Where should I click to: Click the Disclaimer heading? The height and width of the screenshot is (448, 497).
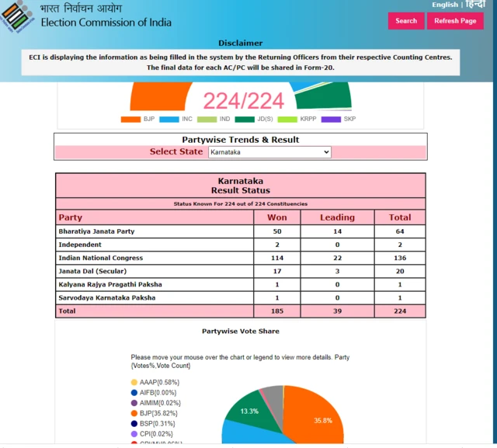tap(241, 43)
